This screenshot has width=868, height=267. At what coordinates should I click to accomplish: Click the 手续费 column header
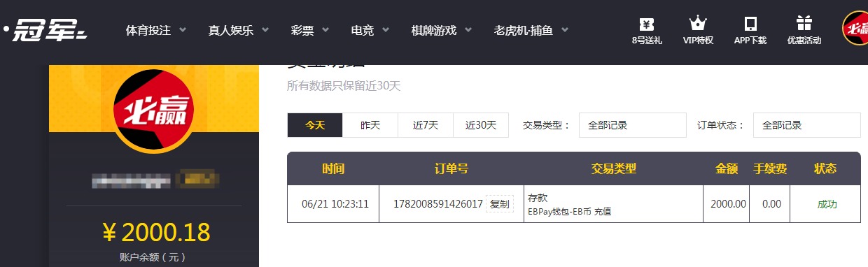pyautogui.click(x=770, y=168)
